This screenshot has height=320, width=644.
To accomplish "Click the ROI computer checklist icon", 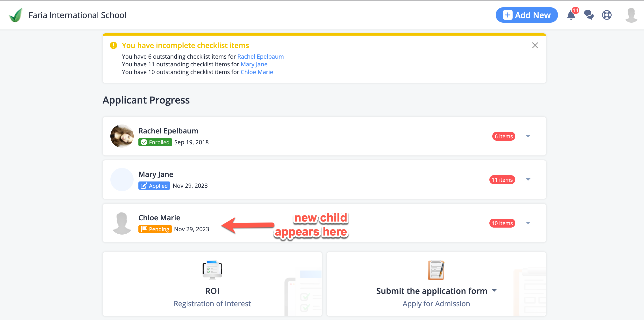I will pyautogui.click(x=212, y=270).
